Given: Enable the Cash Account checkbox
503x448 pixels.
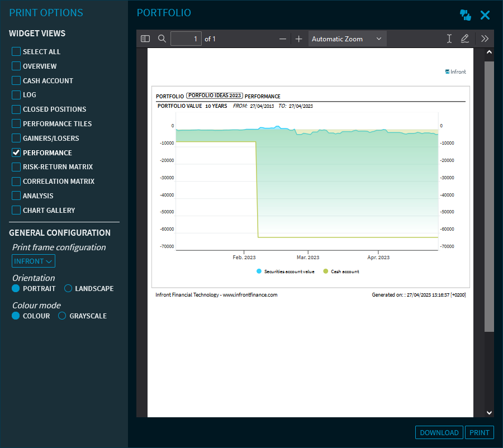Looking at the screenshot, I should click(x=16, y=80).
